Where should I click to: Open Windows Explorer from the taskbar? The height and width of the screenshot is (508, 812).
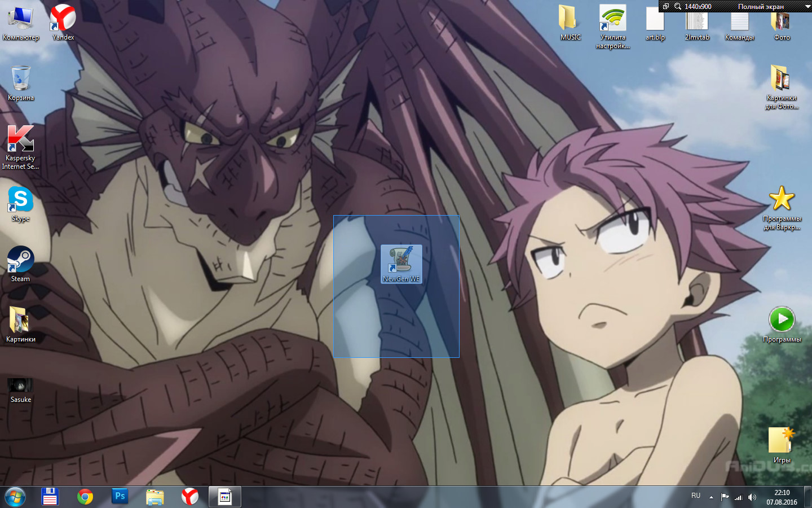[155, 497]
